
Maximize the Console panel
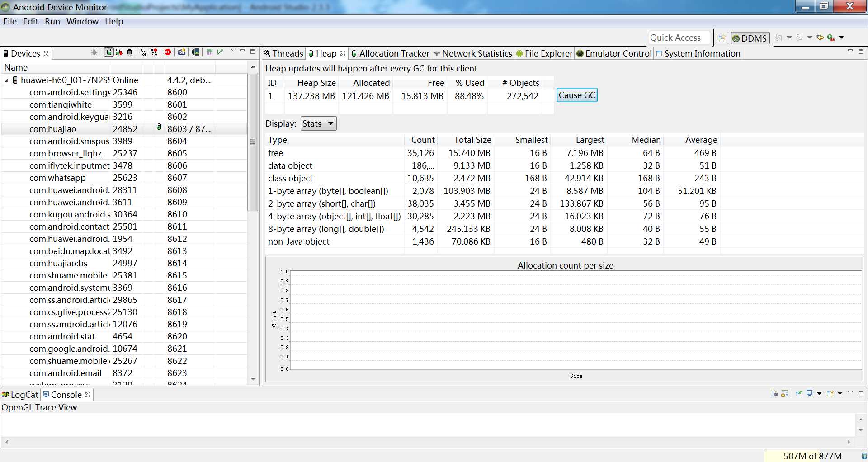coord(861,393)
